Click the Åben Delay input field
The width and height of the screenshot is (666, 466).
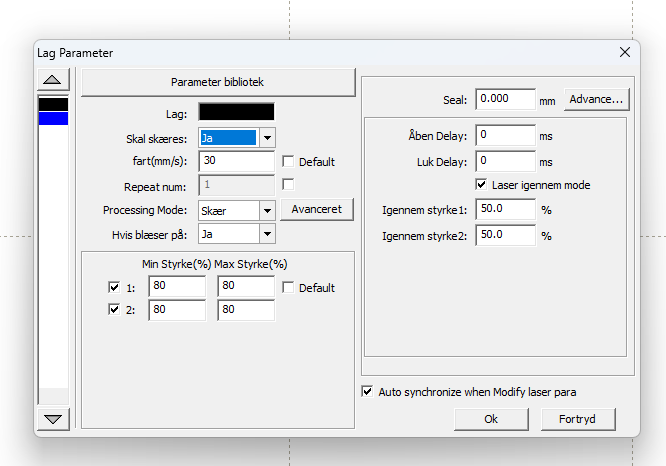point(505,135)
